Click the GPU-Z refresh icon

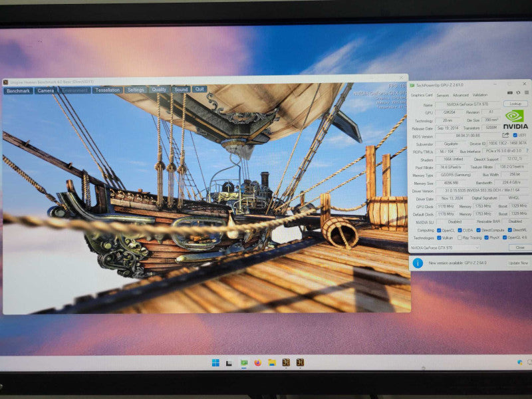(x=518, y=92)
